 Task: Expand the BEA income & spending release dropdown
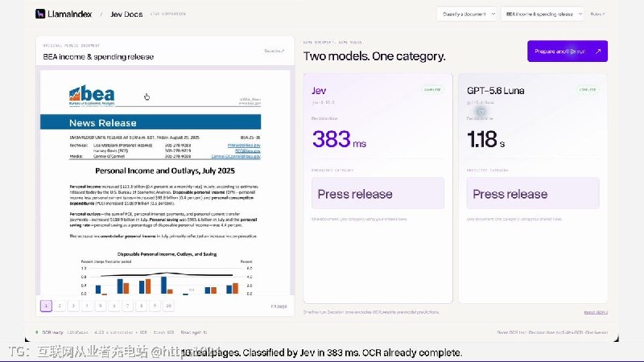[542, 14]
